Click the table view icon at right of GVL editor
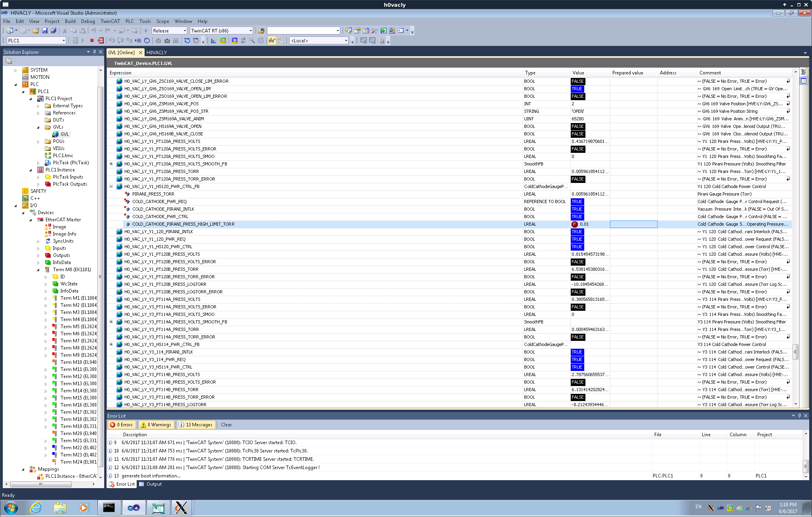Viewport: 812px width, 517px height. (804, 81)
